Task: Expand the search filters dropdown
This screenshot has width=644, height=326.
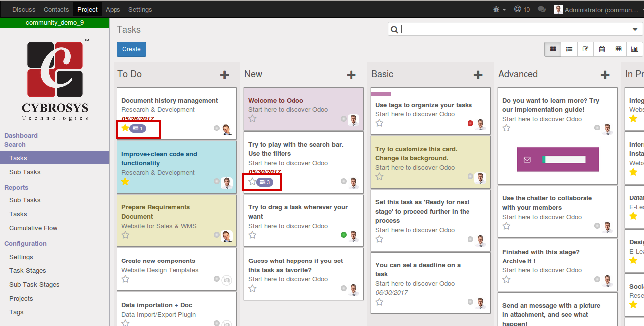Action: pos(635,29)
